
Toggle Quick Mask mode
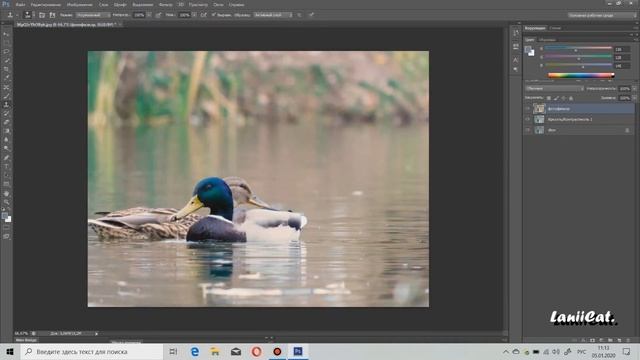(x=6, y=228)
